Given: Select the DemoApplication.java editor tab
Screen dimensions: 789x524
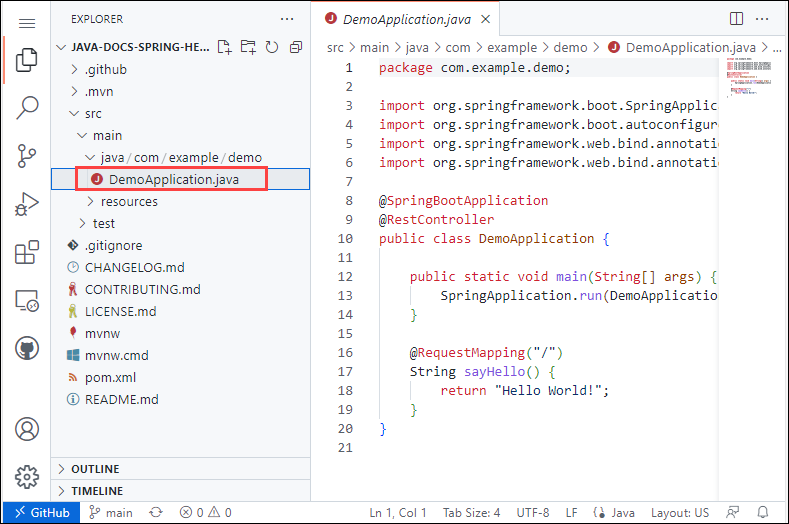Looking at the screenshot, I should (406, 19).
